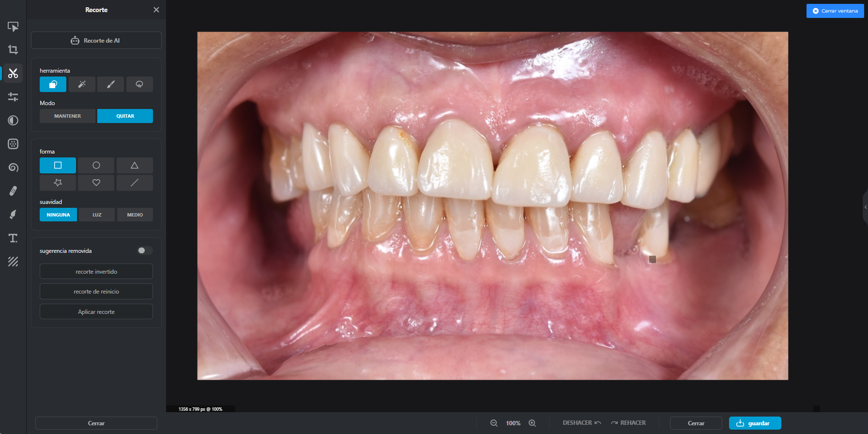
Task: Select the Text tool in sidebar
Action: (x=13, y=238)
